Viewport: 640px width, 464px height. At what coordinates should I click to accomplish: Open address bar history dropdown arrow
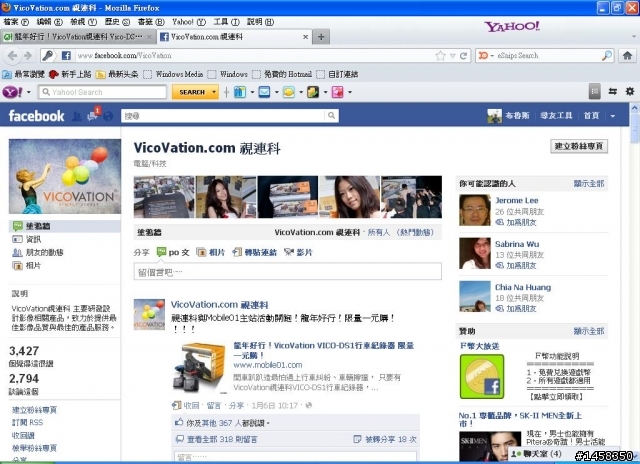[452, 56]
